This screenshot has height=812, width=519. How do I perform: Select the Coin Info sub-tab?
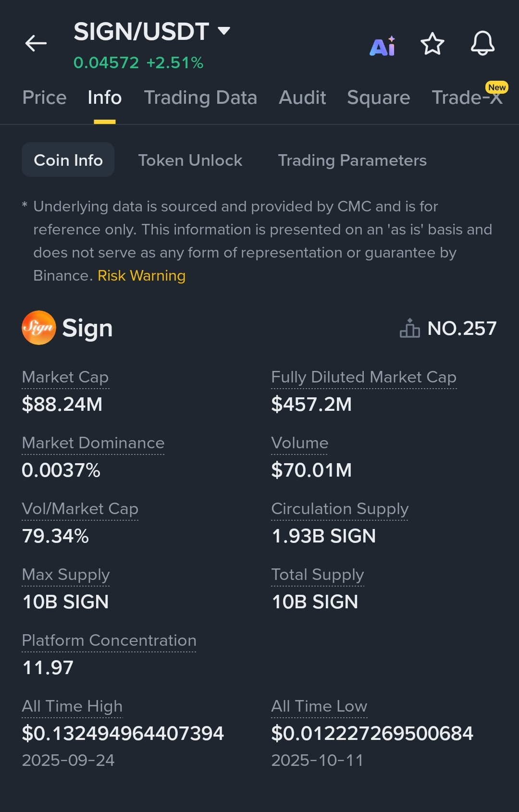click(68, 160)
